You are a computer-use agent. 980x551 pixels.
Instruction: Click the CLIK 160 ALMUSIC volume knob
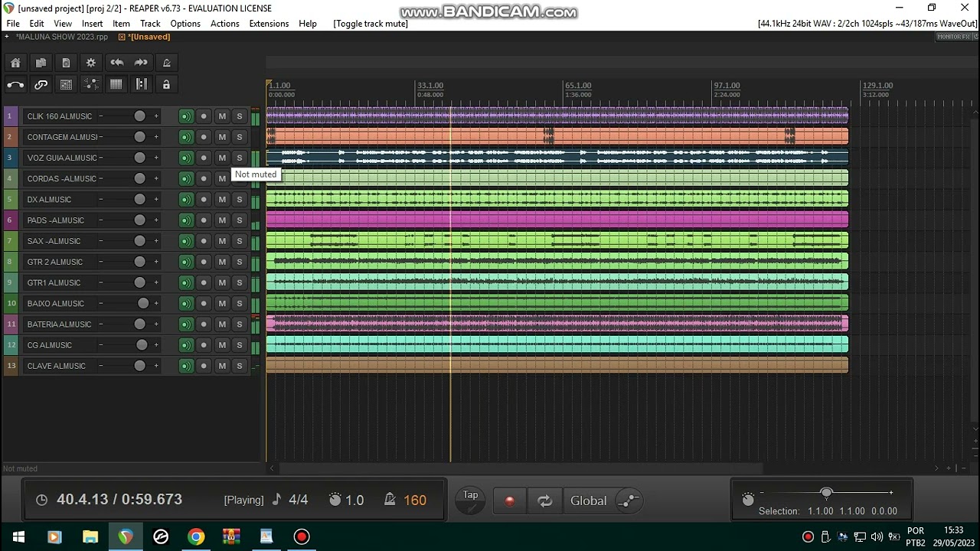coord(139,116)
